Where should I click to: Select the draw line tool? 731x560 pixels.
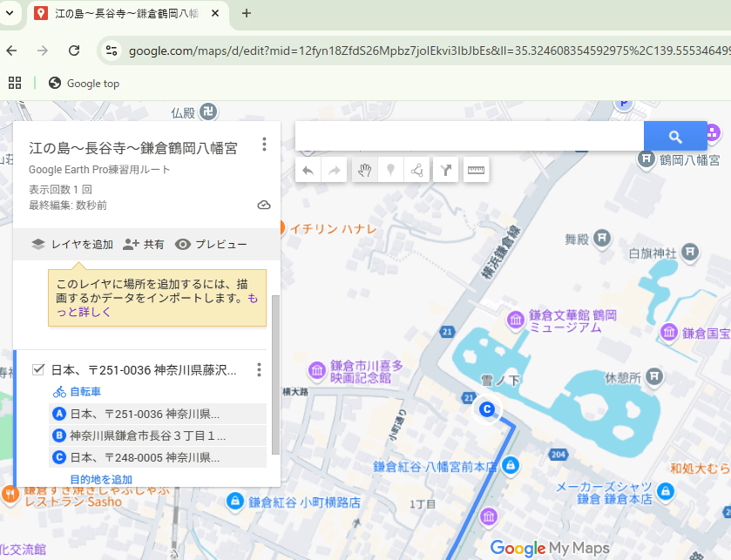[416, 171]
